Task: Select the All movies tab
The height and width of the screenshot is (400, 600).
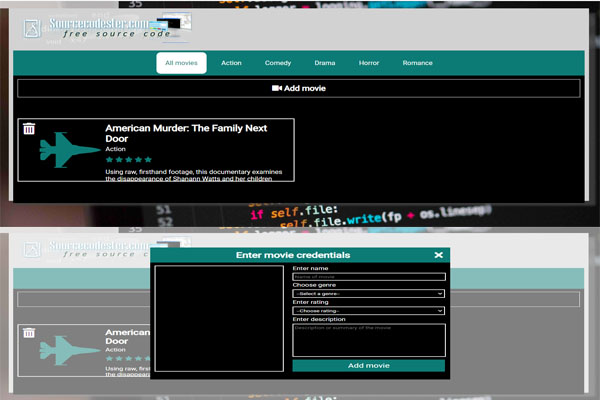Action: click(x=181, y=63)
